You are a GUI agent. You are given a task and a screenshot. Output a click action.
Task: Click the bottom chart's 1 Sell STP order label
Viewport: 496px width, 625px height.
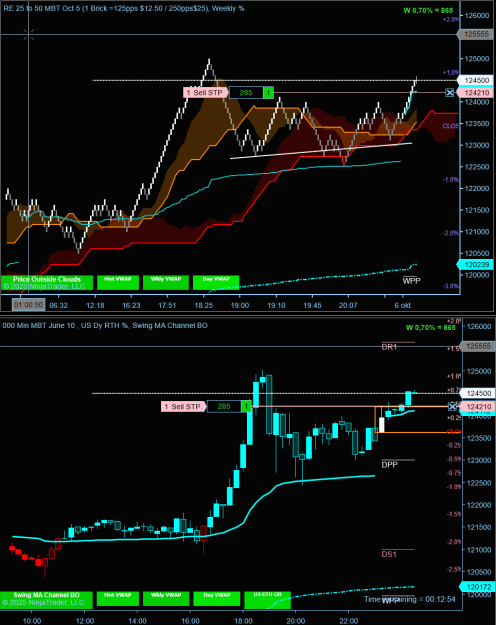coord(183,407)
